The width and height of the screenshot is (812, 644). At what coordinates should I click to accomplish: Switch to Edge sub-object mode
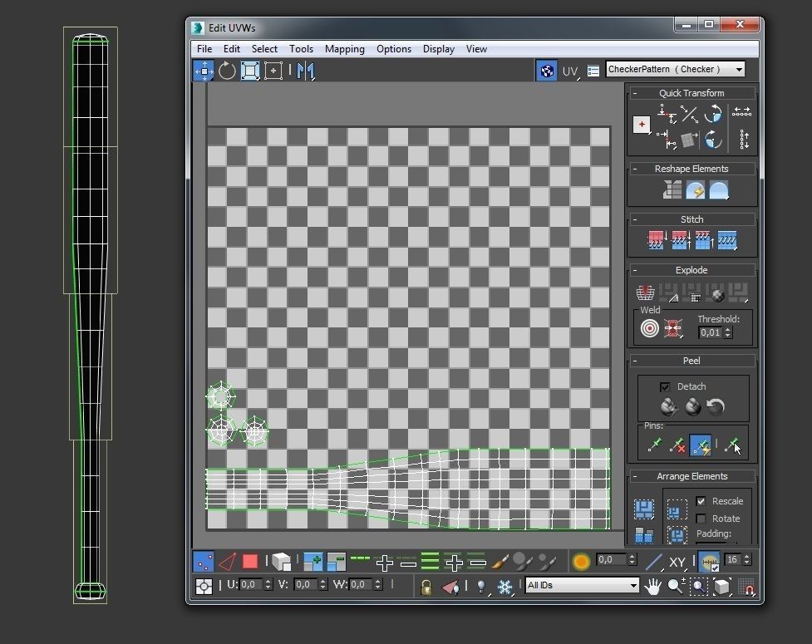(x=227, y=561)
